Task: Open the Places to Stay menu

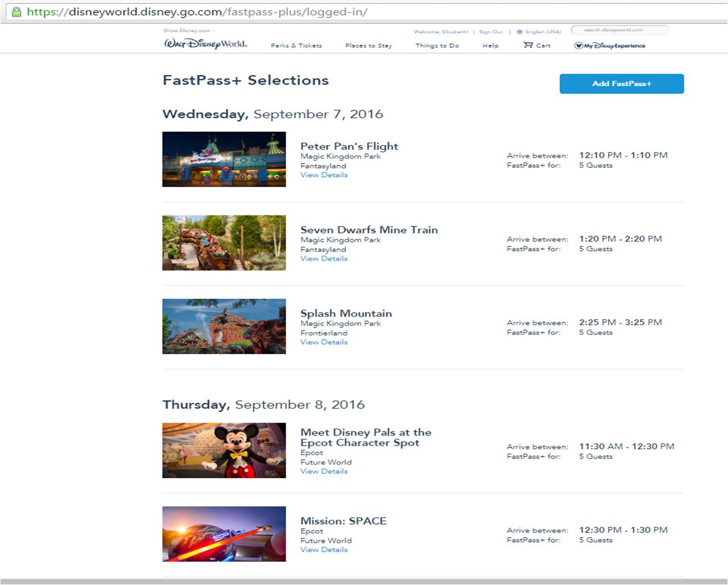Action: pyautogui.click(x=368, y=45)
